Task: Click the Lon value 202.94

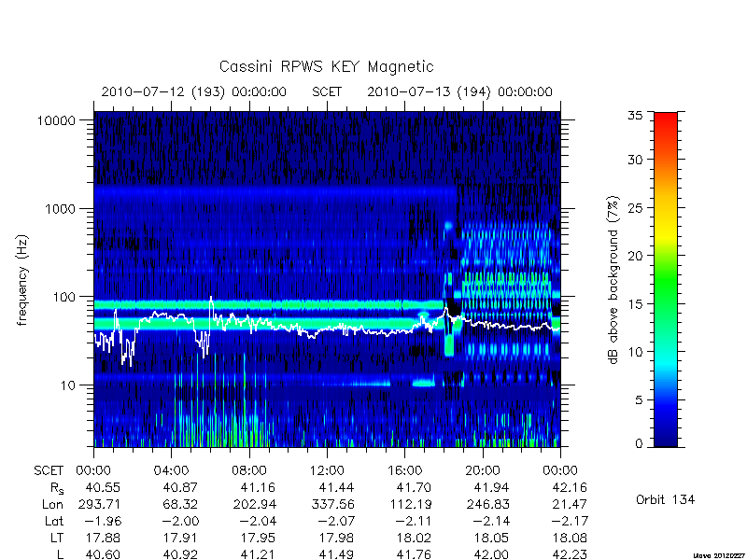Action: coord(255,504)
